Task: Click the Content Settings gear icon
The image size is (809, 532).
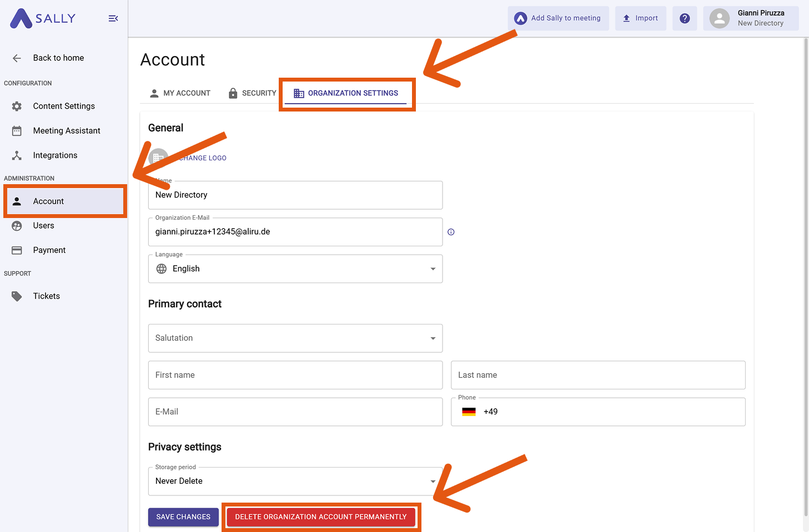Action: click(x=17, y=106)
